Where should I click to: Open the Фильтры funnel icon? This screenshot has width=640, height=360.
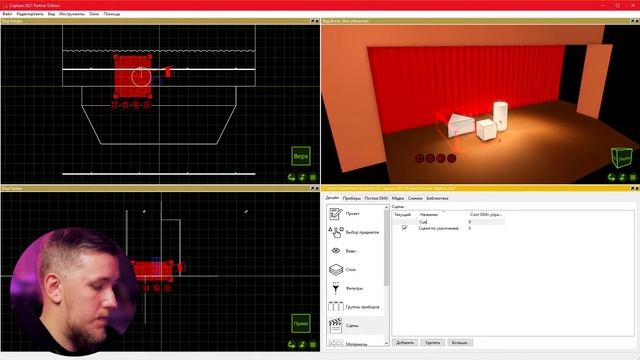336,288
